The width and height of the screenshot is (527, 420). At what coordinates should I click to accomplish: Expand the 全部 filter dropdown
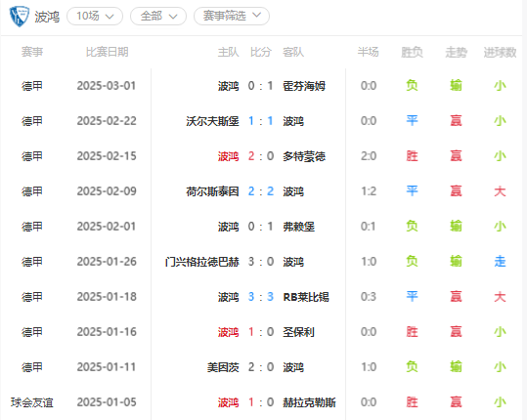point(158,16)
